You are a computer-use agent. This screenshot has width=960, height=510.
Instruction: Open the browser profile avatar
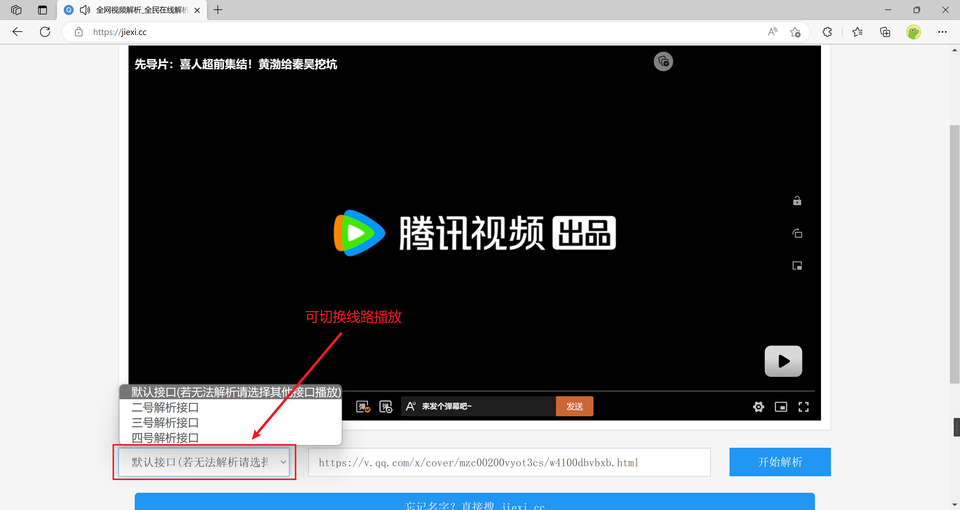[913, 32]
